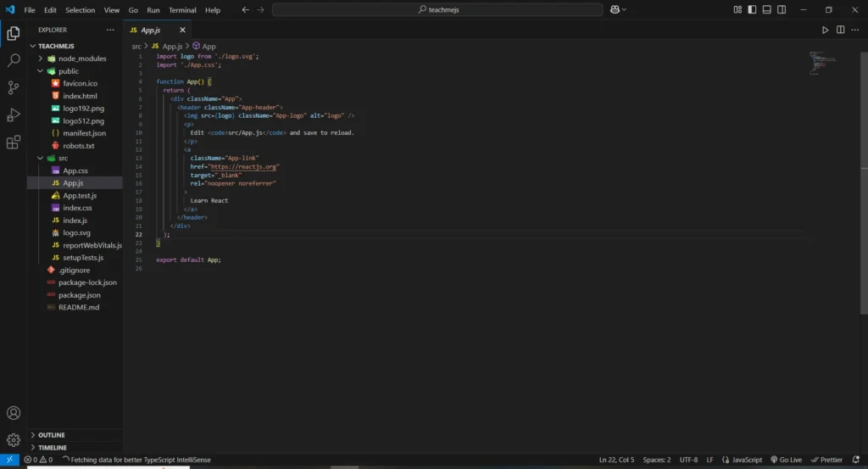Go back with the left arrow
This screenshot has height=469, width=868.
[245, 9]
